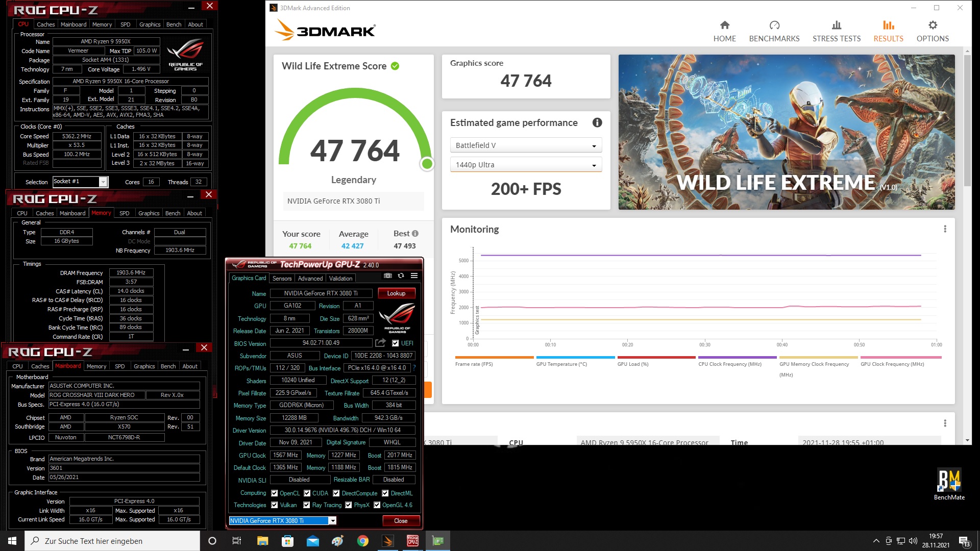Image resolution: width=980 pixels, height=551 pixels.
Task: Click the info icon beside Best score
Action: [415, 233]
